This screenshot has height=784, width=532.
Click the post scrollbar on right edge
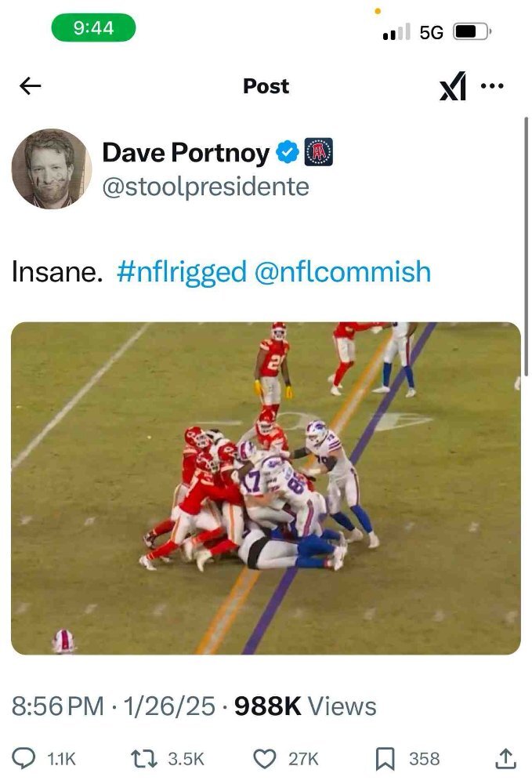pos(526,246)
